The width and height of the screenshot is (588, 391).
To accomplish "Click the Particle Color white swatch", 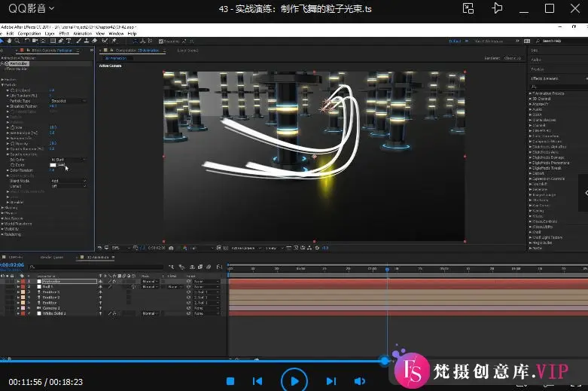I will click(x=53, y=165).
